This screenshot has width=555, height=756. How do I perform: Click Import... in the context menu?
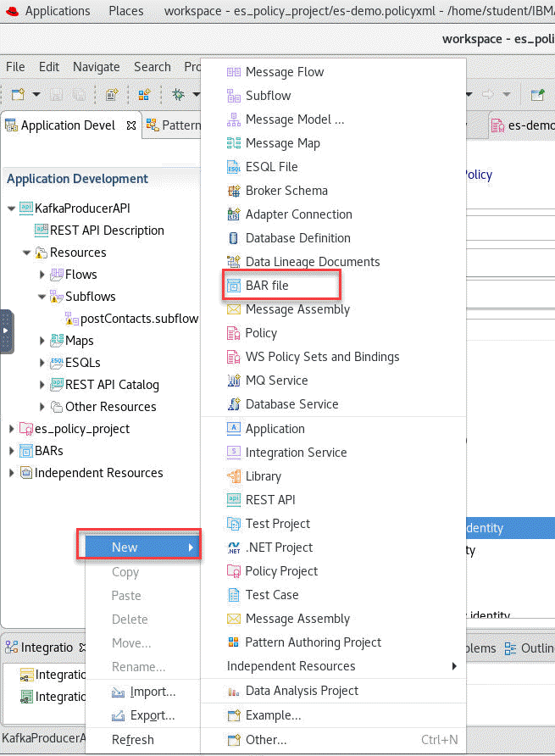pyautogui.click(x=153, y=692)
